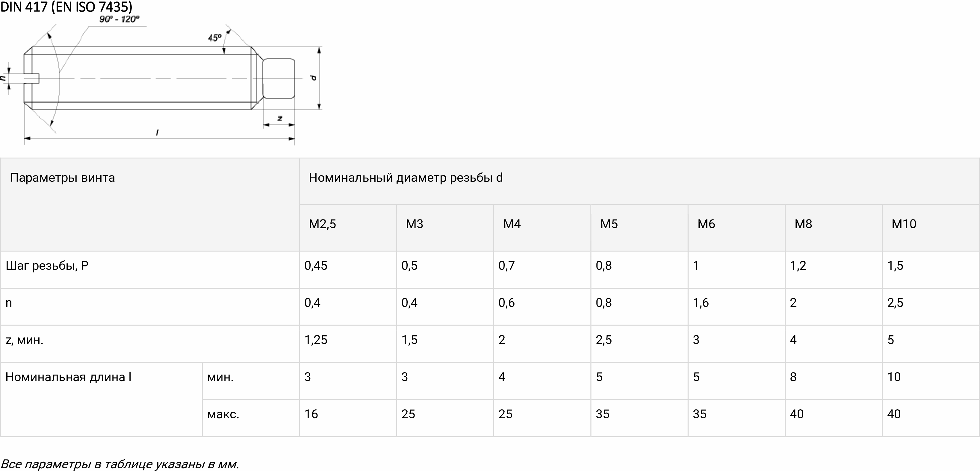Select the M8 column header

(x=834, y=228)
